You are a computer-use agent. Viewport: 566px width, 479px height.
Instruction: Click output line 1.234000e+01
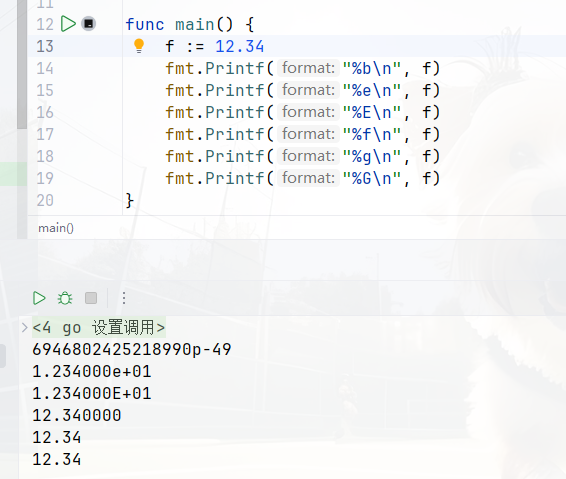click(x=92, y=371)
